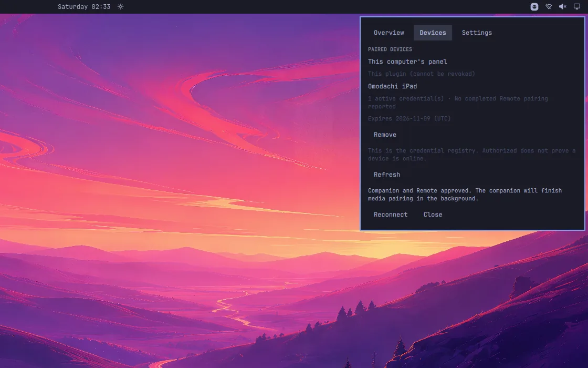
Task: Click the 'This computer's panel' entry
Action: coord(407,62)
